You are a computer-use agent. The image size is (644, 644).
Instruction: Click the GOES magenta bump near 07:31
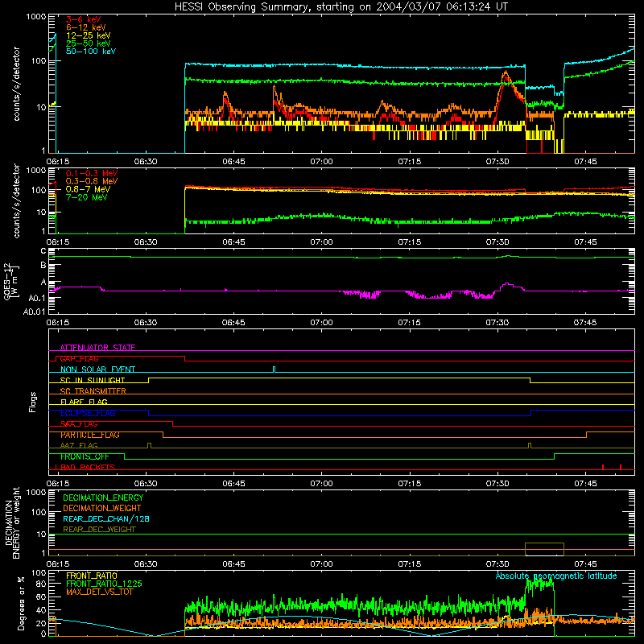click(508, 284)
